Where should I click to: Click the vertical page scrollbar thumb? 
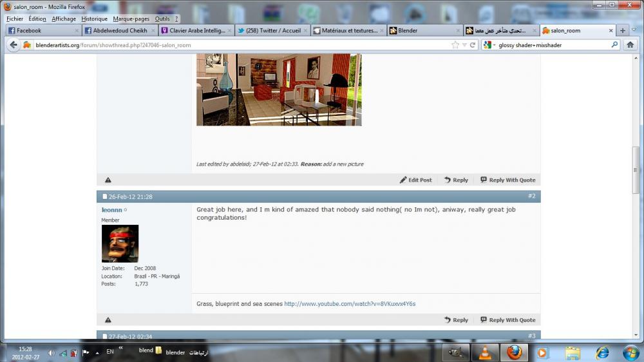[636, 169]
